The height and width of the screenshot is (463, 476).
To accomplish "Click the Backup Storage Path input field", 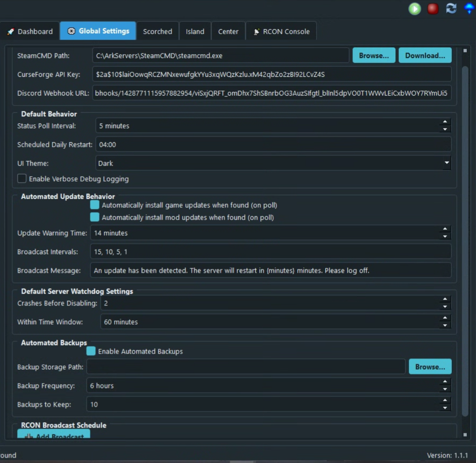I will pyautogui.click(x=246, y=367).
